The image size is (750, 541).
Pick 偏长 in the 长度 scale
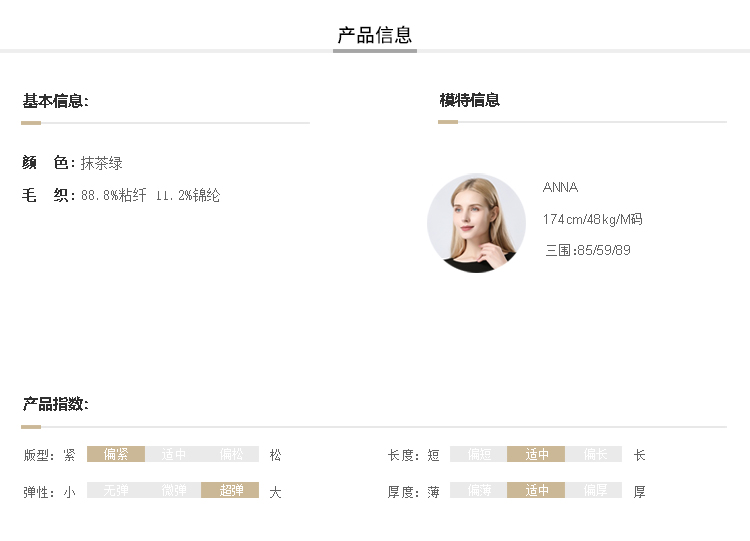click(595, 454)
